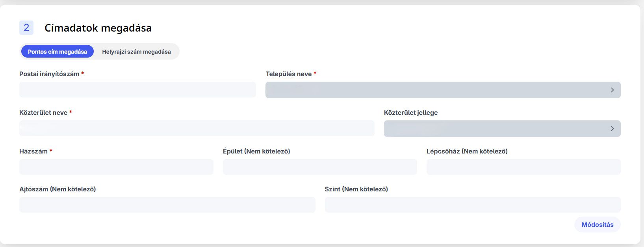Screen dimensions: 644x247
Task: Select the Pontos cím megadása toggle
Action: [58, 52]
